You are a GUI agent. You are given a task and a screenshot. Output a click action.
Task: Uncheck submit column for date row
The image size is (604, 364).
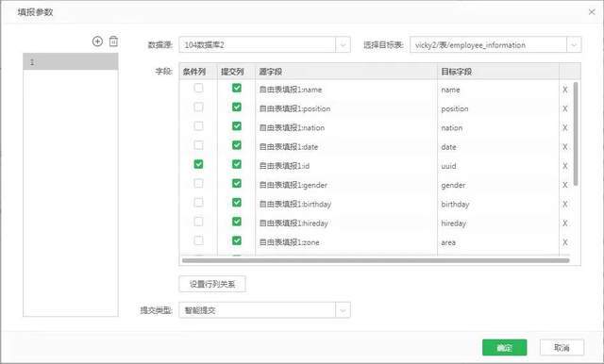click(x=237, y=145)
